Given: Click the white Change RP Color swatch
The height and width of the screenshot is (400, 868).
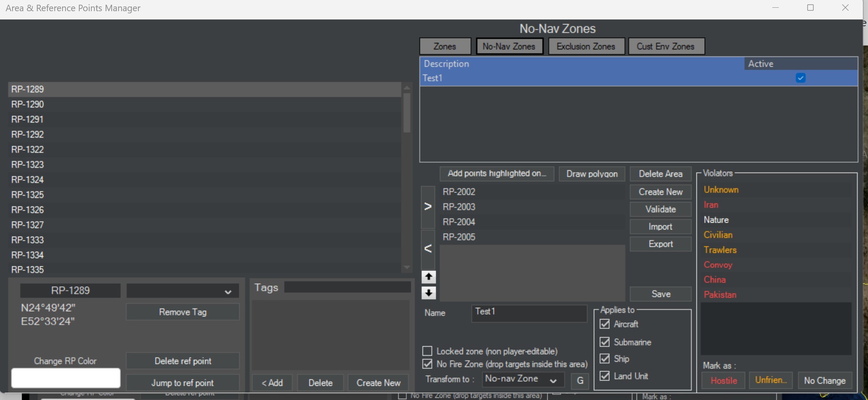Looking at the screenshot, I should 66,378.
